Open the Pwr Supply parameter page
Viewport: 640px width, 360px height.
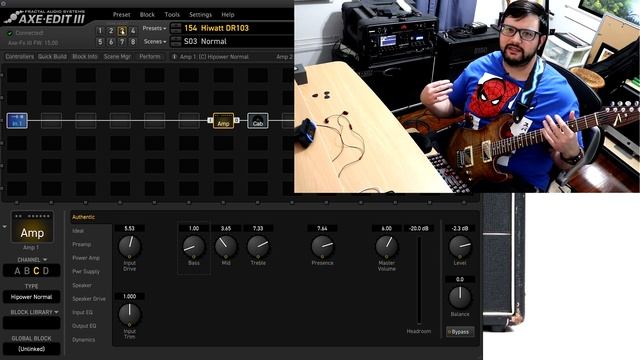[86, 271]
